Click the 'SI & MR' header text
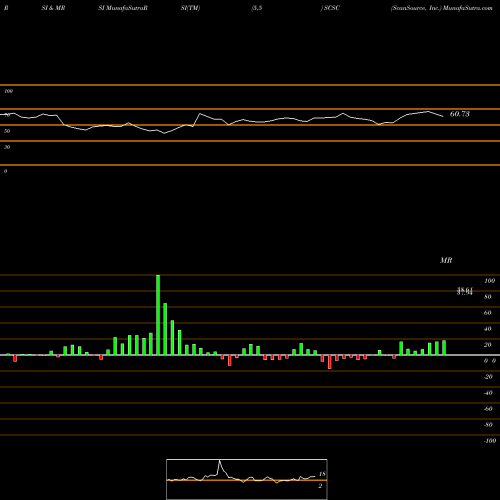Image resolution: width=500 pixels, height=500 pixels. (x=53, y=8)
